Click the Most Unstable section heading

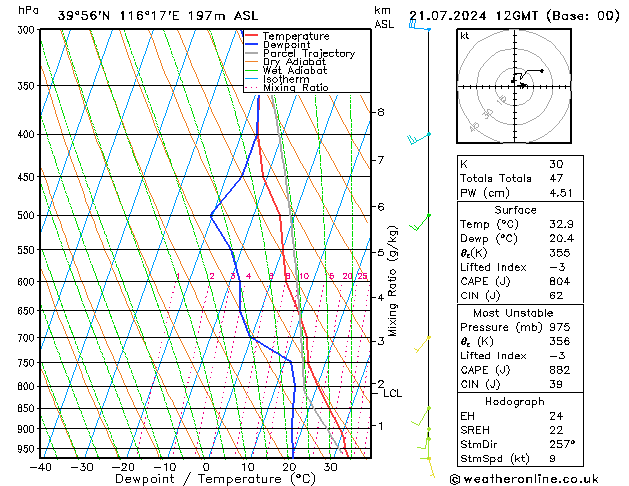pos(513,313)
